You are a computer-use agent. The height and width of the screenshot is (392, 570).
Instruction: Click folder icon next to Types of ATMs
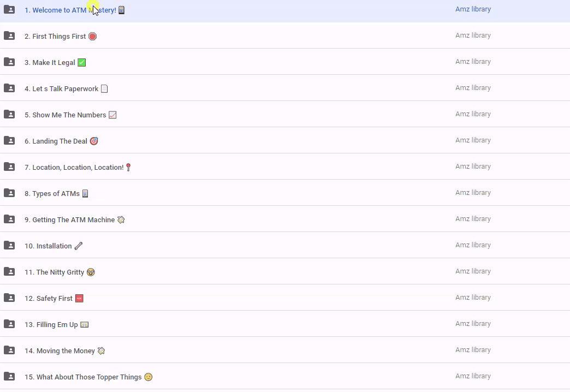(9, 193)
